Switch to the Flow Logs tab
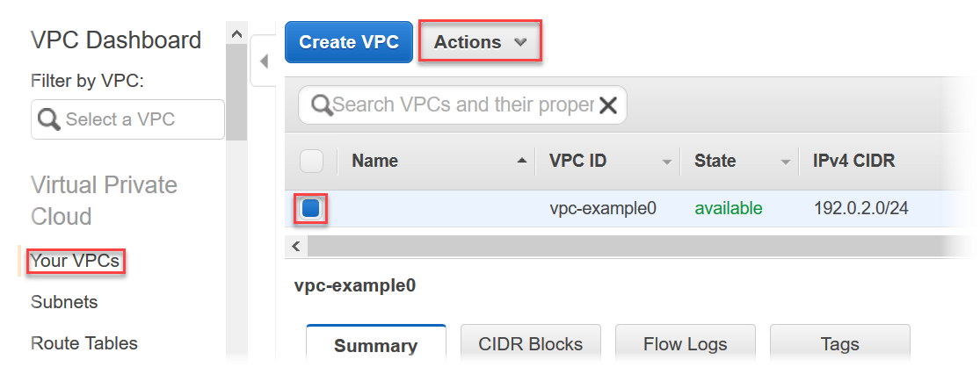Screen dimensions: 980x367 tap(685, 344)
